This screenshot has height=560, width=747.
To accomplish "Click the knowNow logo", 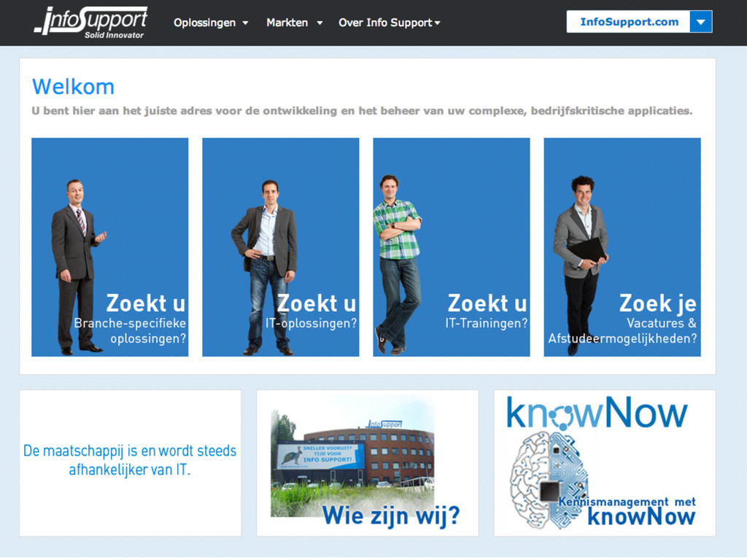I will click(597, 413).
